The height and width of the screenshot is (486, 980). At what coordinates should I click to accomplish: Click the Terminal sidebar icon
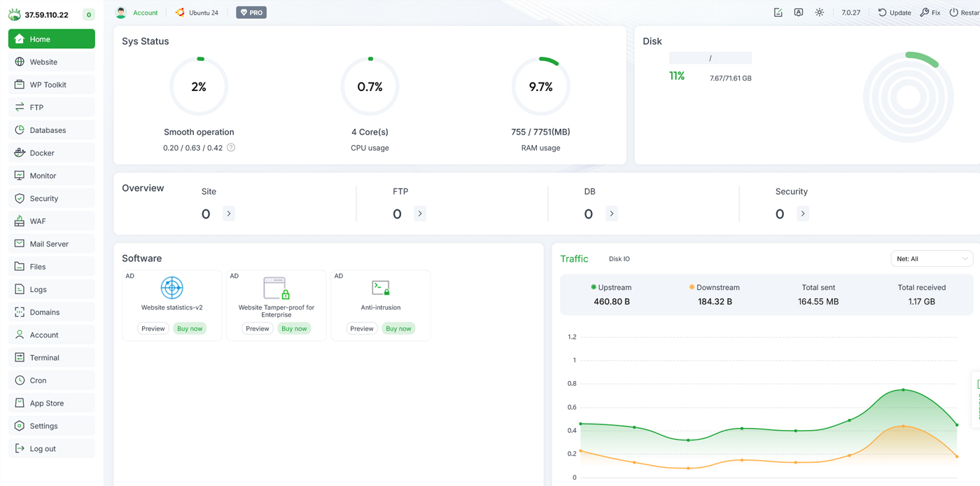pos(20,358)
